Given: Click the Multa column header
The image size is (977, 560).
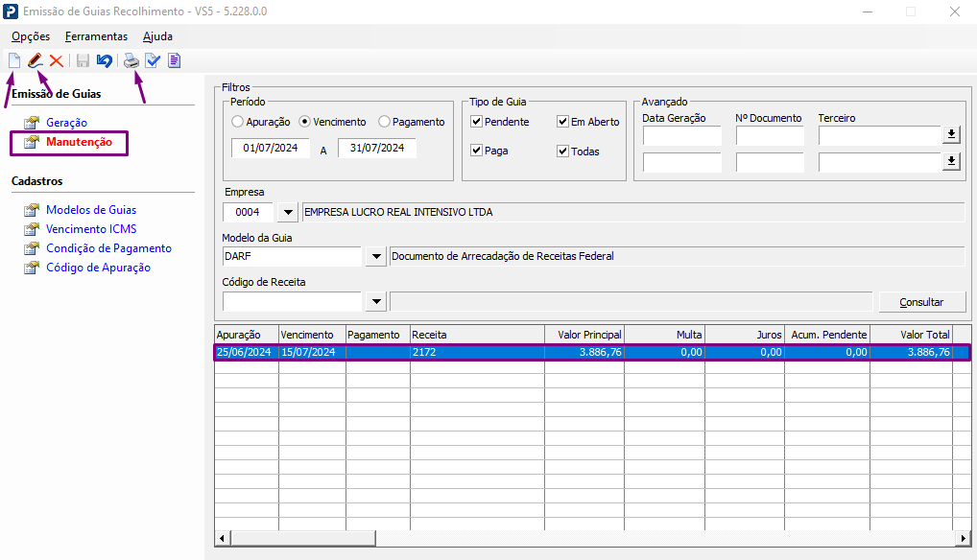Looking at the screenshot, I should (x=664, y=335).
